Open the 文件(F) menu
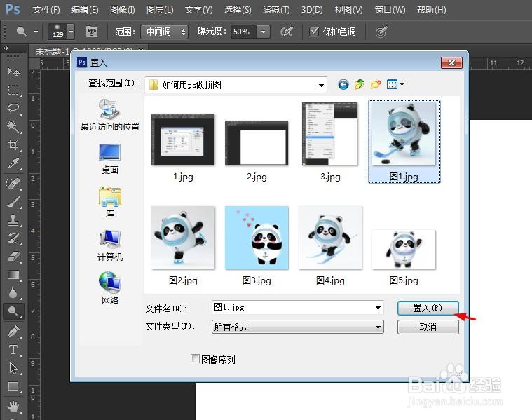 tap(46, 10)
